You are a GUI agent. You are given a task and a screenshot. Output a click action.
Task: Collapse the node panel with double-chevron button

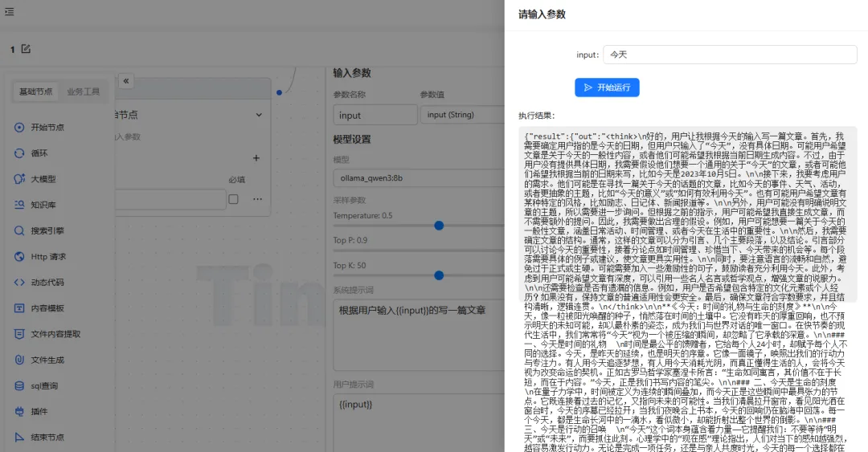126,81
